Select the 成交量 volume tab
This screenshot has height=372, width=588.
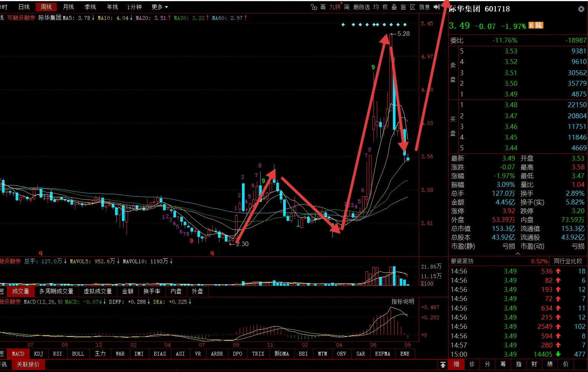(x=21, y=291)
